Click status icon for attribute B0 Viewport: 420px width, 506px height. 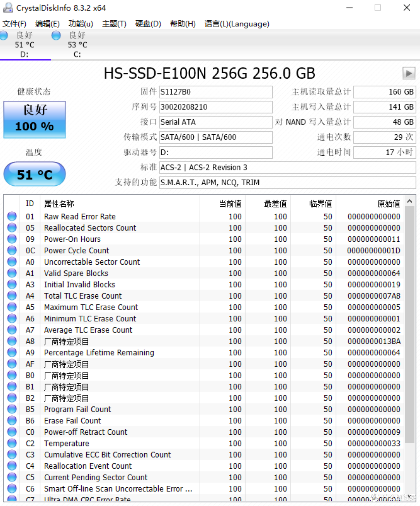point(12,375)
